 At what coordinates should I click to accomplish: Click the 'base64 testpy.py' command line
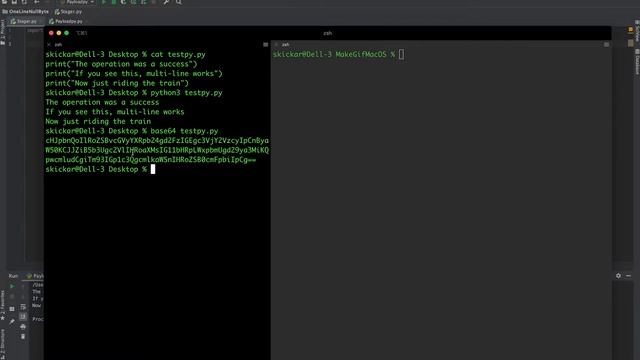132,131
